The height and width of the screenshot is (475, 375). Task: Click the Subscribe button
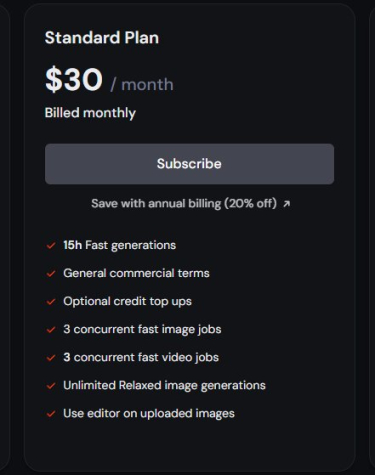point(189,164)
